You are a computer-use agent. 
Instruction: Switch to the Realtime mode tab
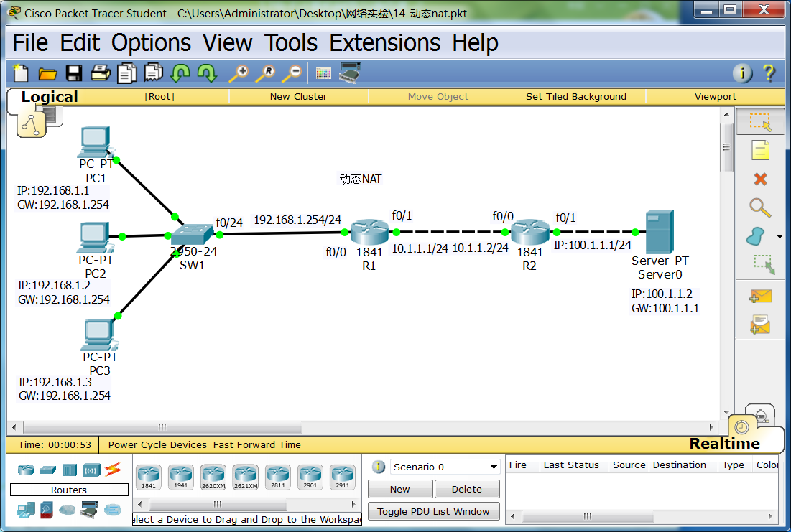(x=724, y=444)
